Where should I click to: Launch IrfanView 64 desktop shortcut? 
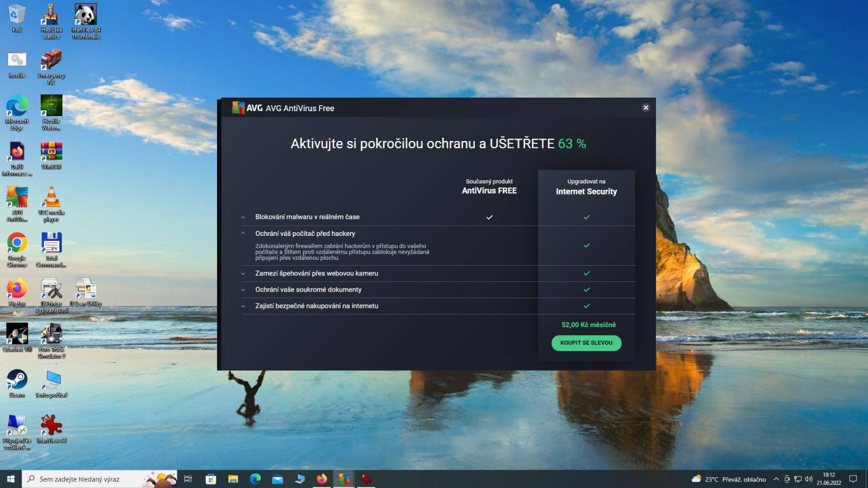coord(51,429)
